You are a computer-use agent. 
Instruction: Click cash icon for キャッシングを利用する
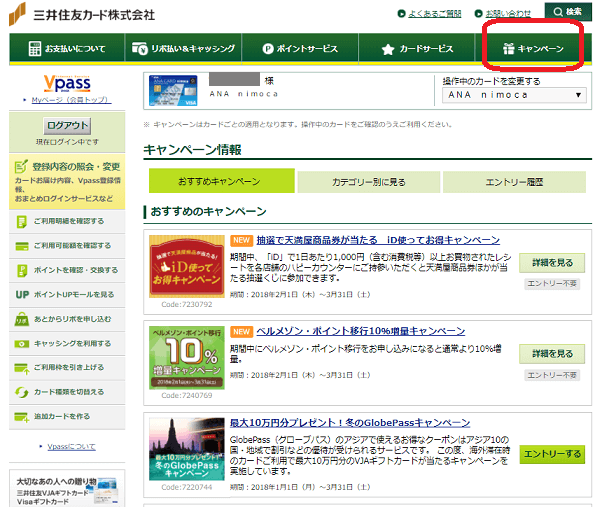coord(21,344)
